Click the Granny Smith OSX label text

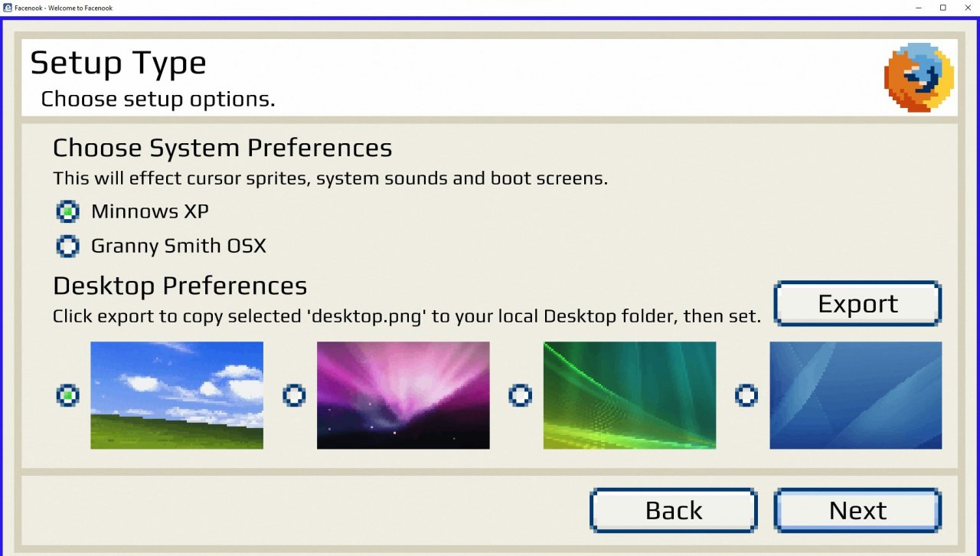pyautogui.click(x=178, y=246)
